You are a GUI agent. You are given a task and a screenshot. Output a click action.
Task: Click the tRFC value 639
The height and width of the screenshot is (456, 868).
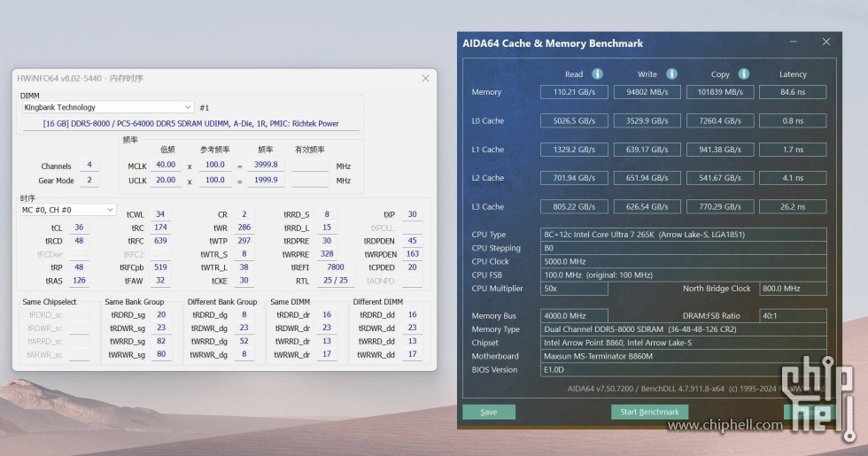pos(160,241)
